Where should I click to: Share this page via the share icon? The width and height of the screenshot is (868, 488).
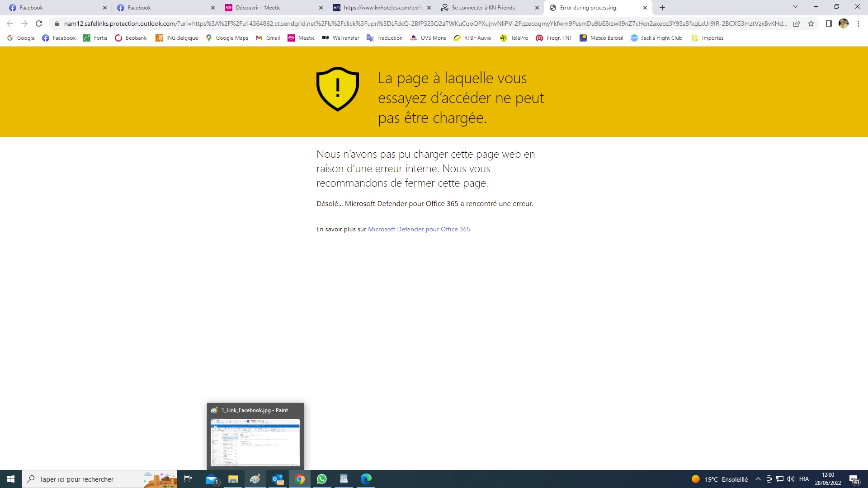[x=797, y=23]
